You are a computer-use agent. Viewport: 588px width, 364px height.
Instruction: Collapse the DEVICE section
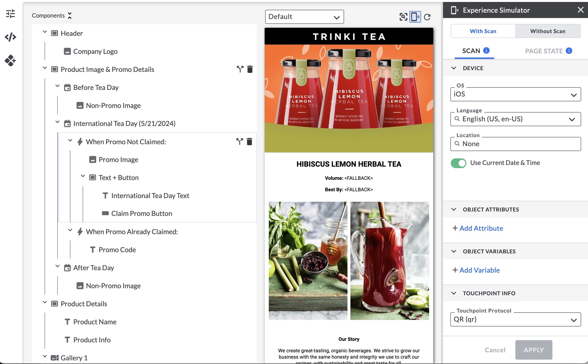click(x=453, y=68)
